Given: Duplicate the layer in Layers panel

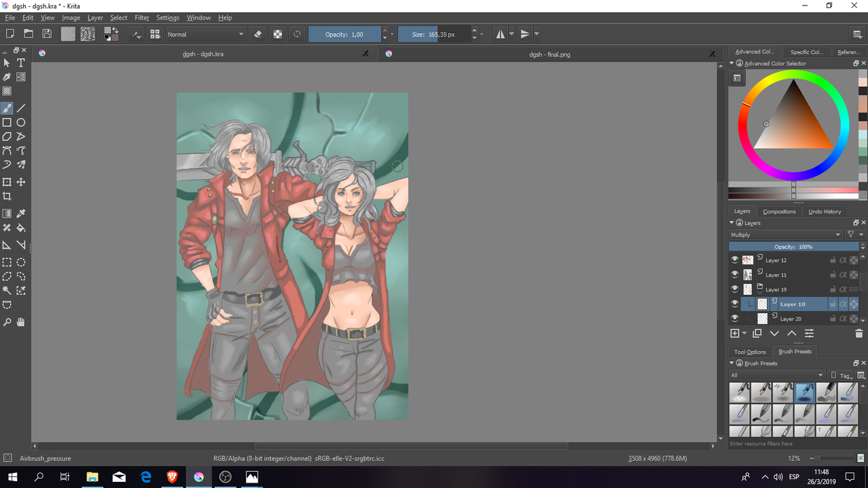Looking at the screenshot, I should (x=757, y=333).
